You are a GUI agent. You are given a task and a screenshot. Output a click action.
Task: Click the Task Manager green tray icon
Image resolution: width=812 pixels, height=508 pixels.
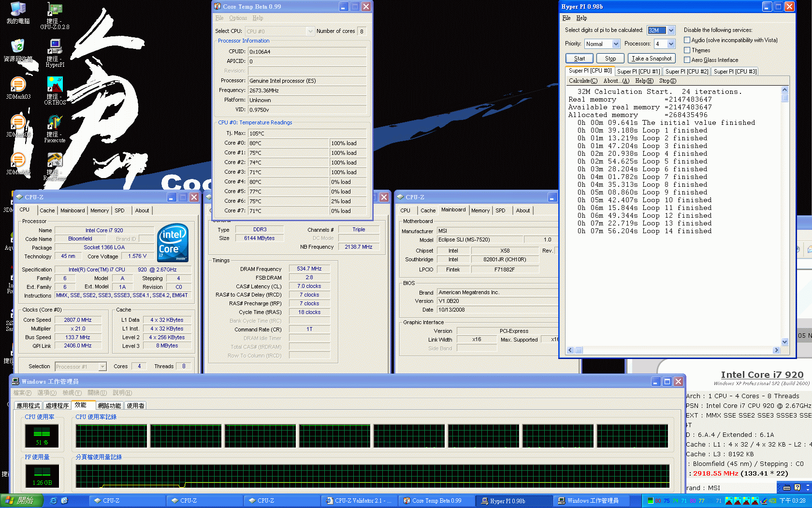[x=650, y=501]
